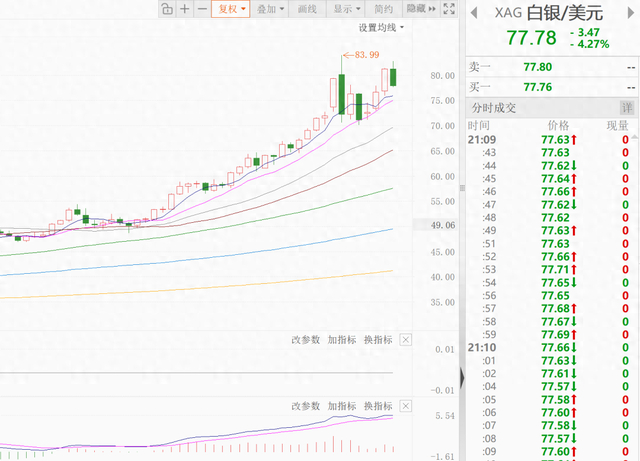Open the 复权 dropdown
Screen dimensions: 640x461
[x=231, y=9]
